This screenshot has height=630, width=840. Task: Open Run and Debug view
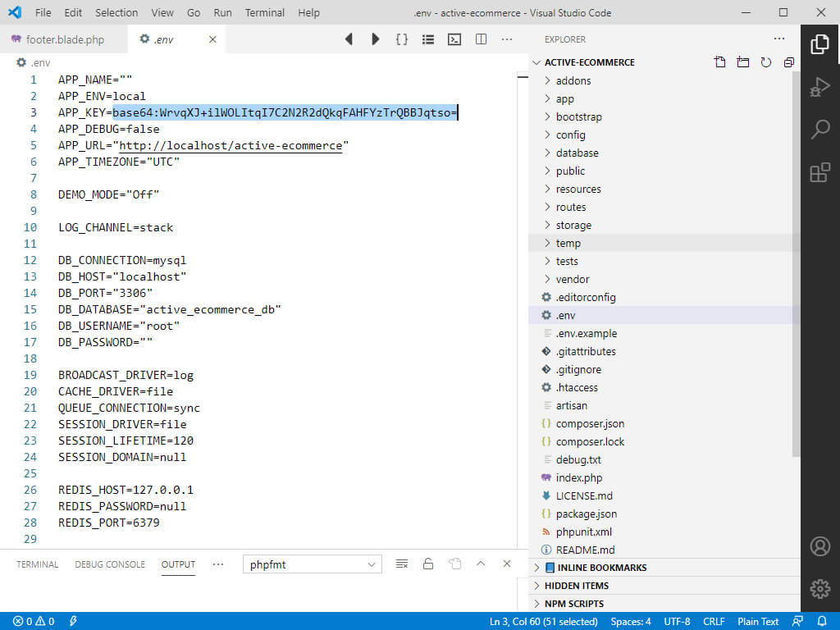point(819,86)
